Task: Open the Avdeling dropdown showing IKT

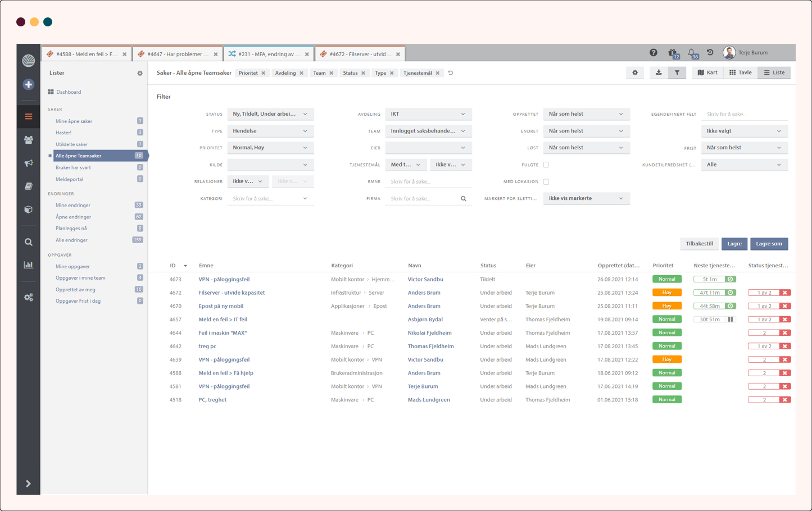Action: (428, 114)
